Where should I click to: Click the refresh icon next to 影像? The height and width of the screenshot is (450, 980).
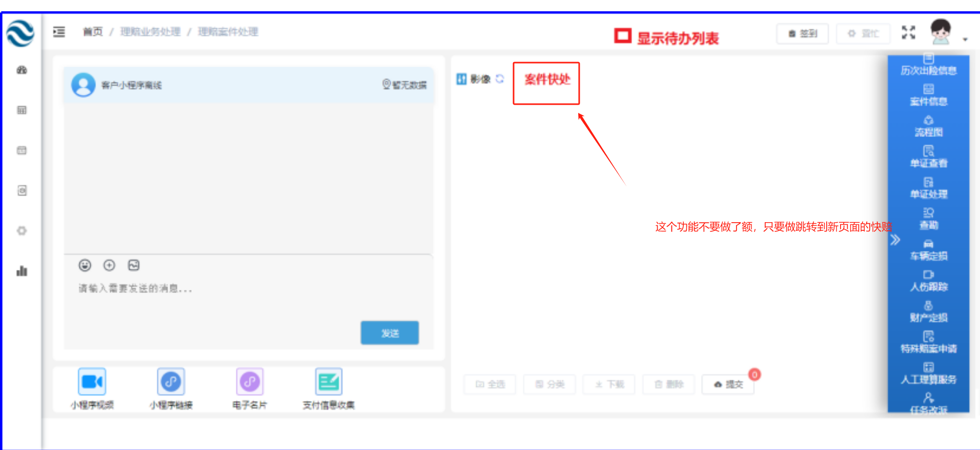tap(500, 79)
